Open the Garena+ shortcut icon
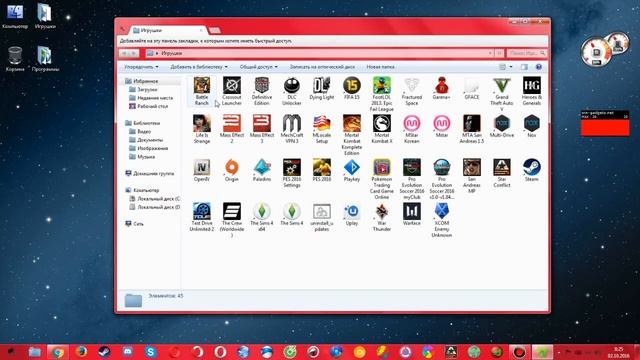Image resolution: width=640 pixels, height=360 pixels. [x=442, y=88]
